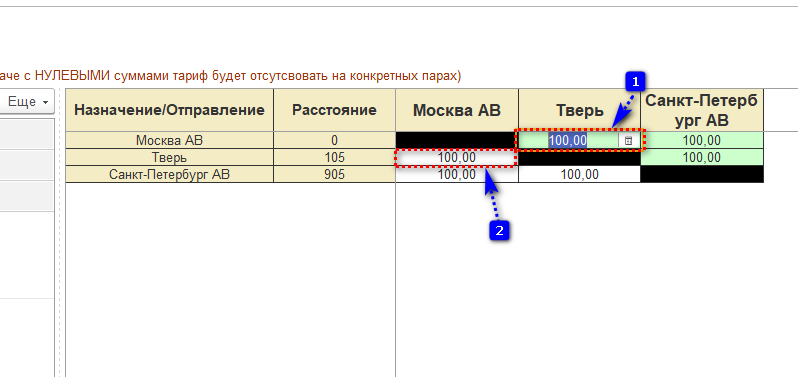Click blue annotation marker number 2
798x377 pixels.
499,231
